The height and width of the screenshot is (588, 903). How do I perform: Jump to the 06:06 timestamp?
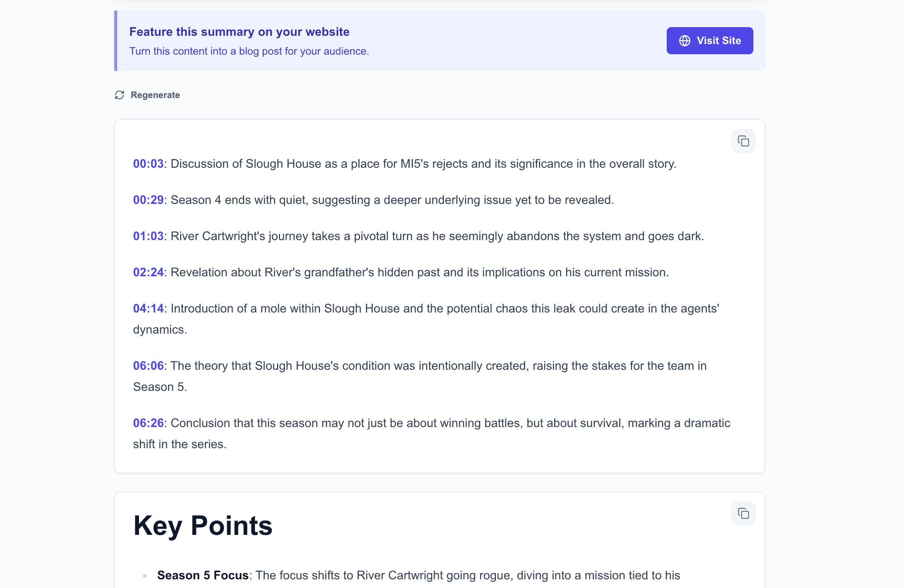coord(148,366)
